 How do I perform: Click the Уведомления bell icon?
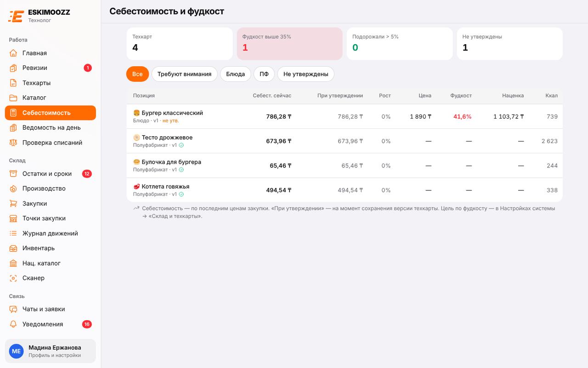pyautogui.click(x=13, y=324)
